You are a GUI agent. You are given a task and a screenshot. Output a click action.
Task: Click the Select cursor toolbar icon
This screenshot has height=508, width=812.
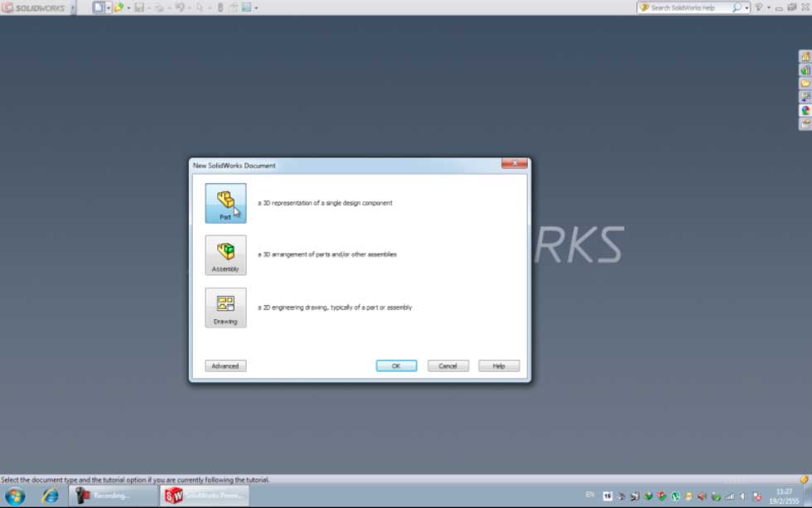[x=200, y=7]
